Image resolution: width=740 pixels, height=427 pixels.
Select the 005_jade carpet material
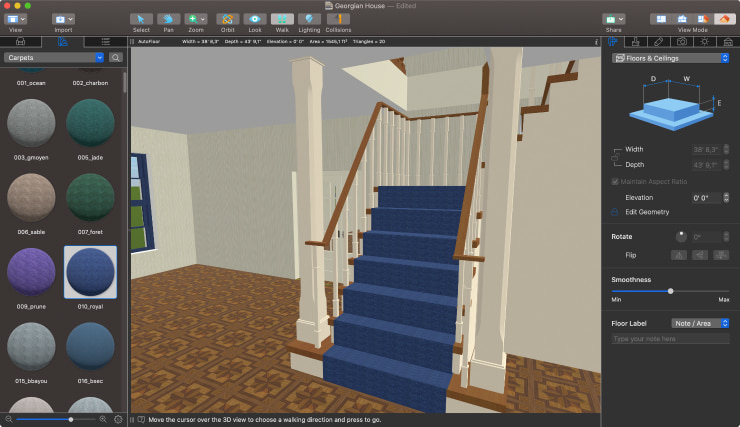[x=90, y=124]
